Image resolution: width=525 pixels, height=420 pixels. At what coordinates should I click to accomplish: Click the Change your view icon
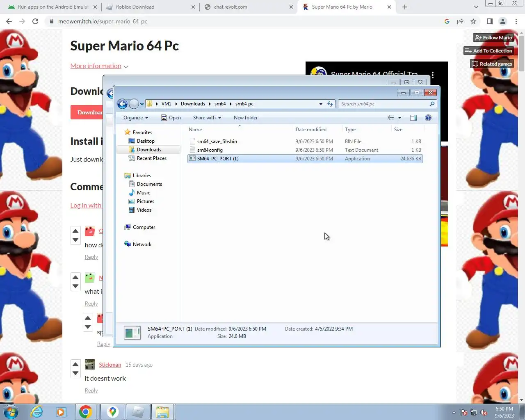click(x=391, y=118)
